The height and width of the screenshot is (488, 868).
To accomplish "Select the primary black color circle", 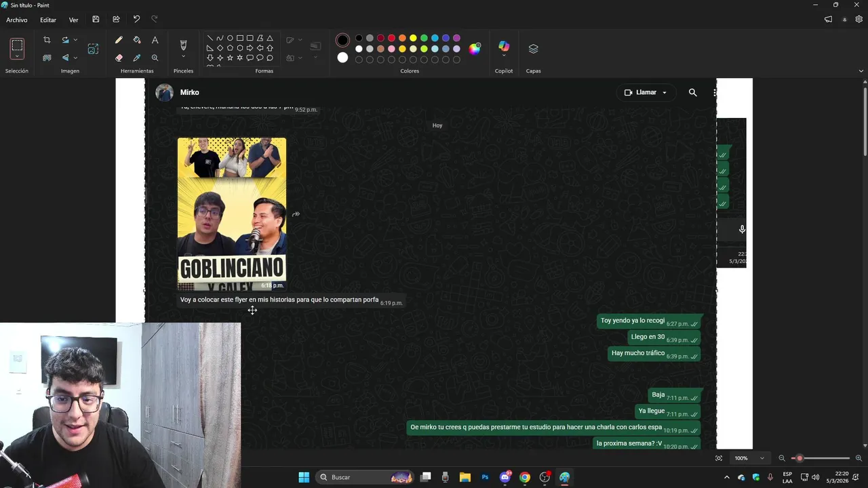I will coord(342,40).
